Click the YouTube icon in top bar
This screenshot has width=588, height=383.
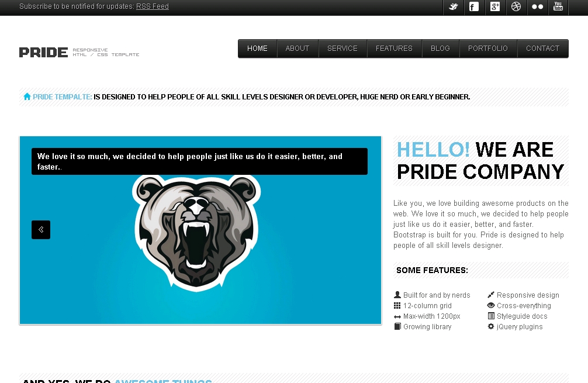(x=558, y=7)
